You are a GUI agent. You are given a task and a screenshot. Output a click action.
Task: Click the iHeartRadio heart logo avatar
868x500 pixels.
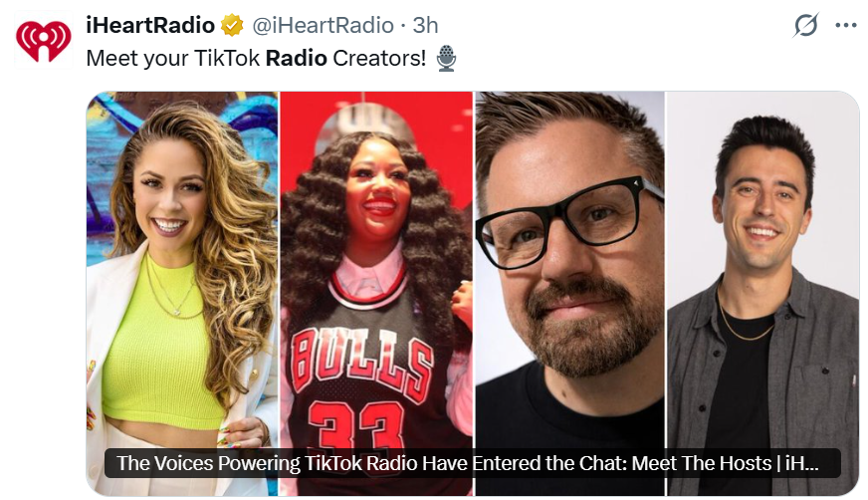point(43,41)
